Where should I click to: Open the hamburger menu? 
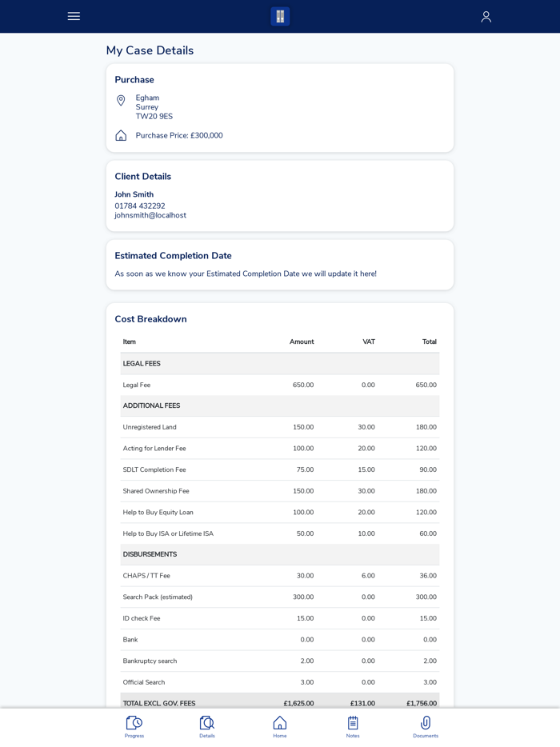tap(74, 16)
